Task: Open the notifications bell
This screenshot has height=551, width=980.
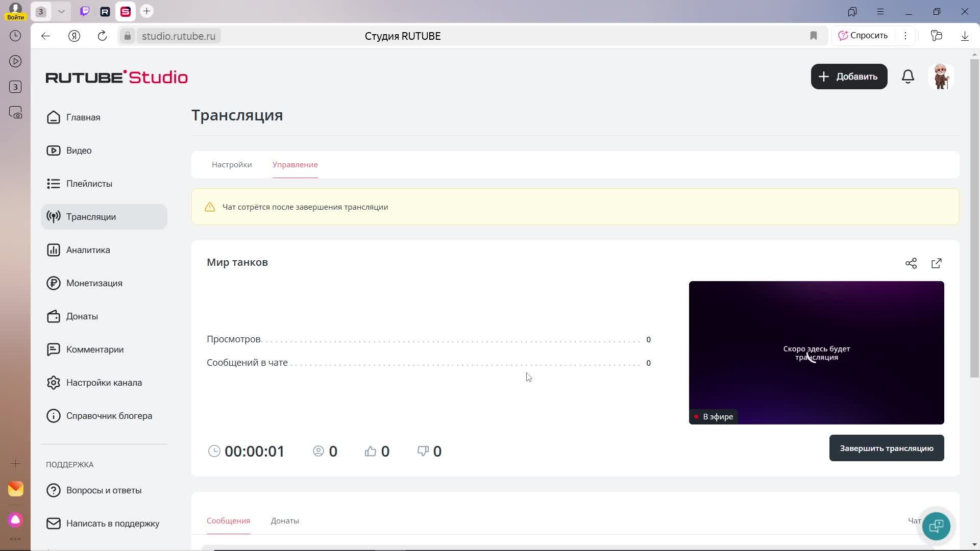Action: [x=908, y=77]
